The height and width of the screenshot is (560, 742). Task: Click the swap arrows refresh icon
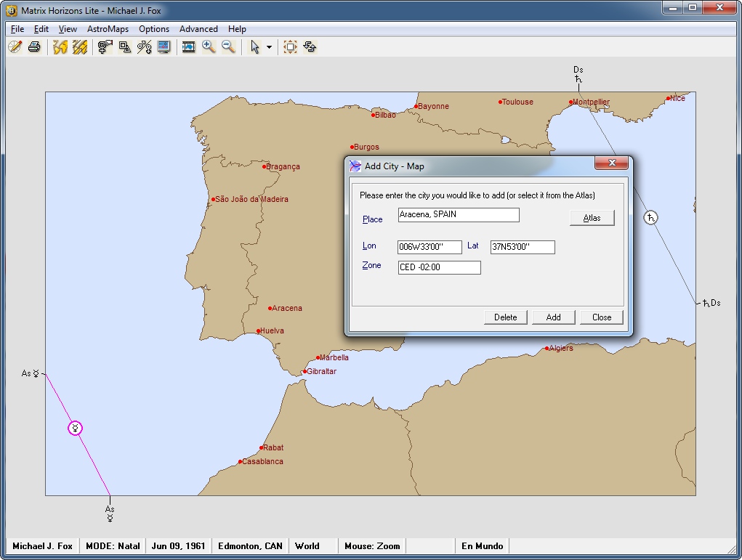pos(310,46)
